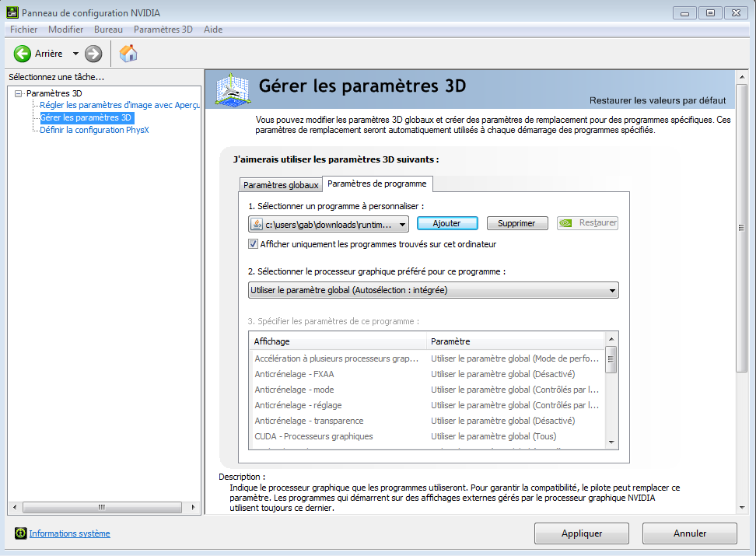This screenshot has height=556, width=756.
Task: Switch to Paramètres globaux tab
Action: click(281, 185)
